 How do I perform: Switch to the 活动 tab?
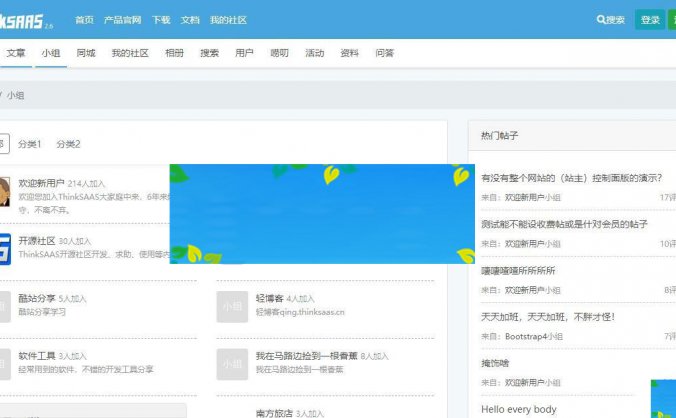pos(314,53)
